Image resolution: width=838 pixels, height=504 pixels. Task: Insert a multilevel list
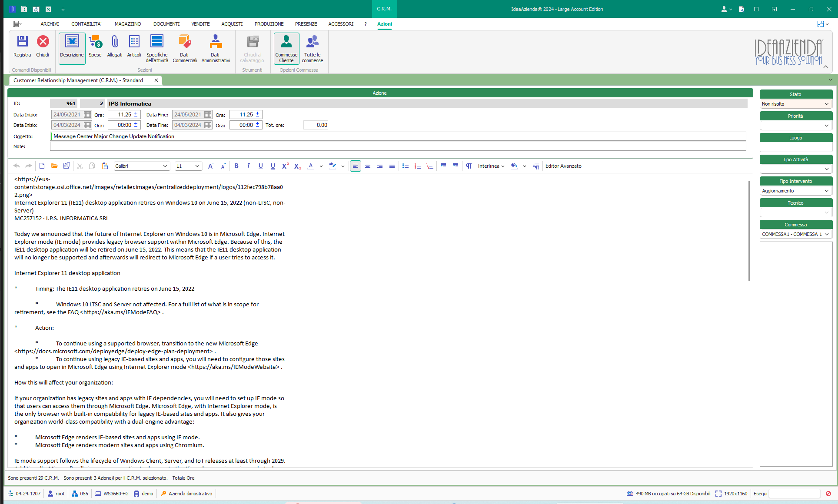coord(430,166)
